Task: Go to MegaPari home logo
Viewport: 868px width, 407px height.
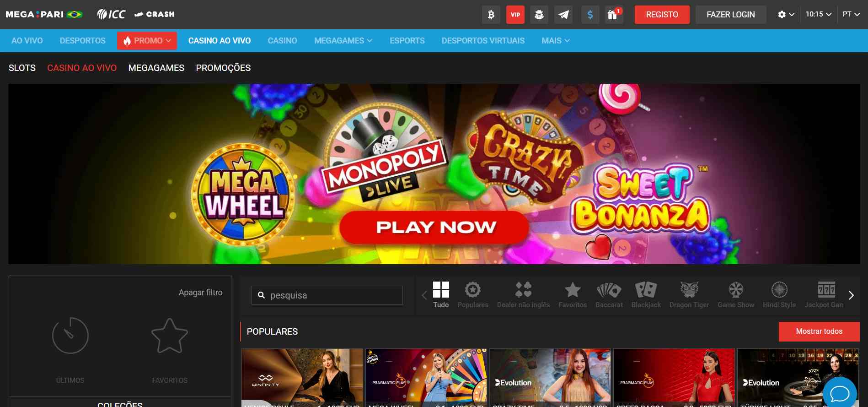Action: [44, 14]
